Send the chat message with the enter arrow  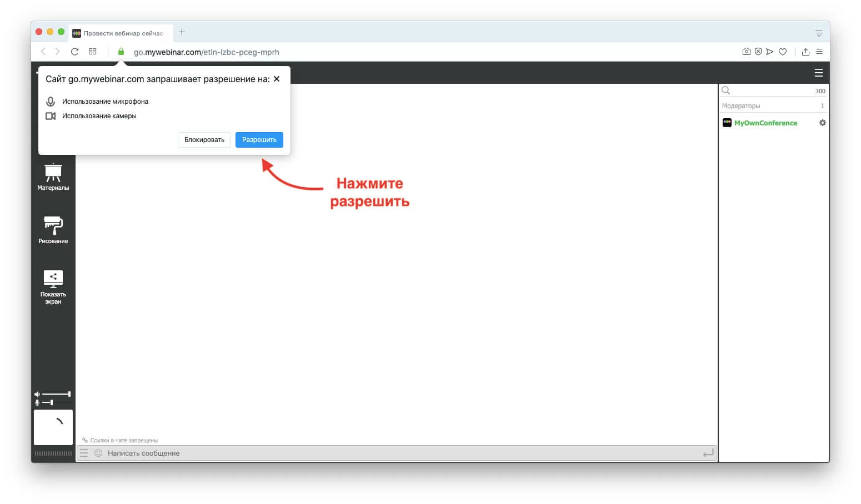tap(708, 453)
